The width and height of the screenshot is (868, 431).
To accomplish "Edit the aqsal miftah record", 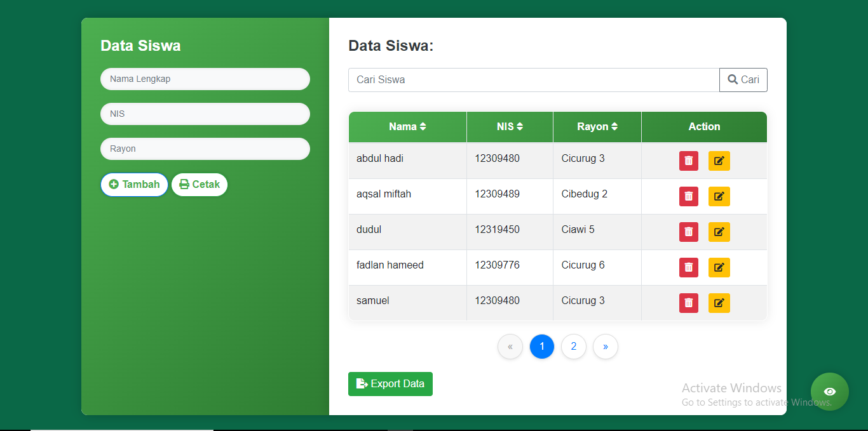I will point(719,197).
